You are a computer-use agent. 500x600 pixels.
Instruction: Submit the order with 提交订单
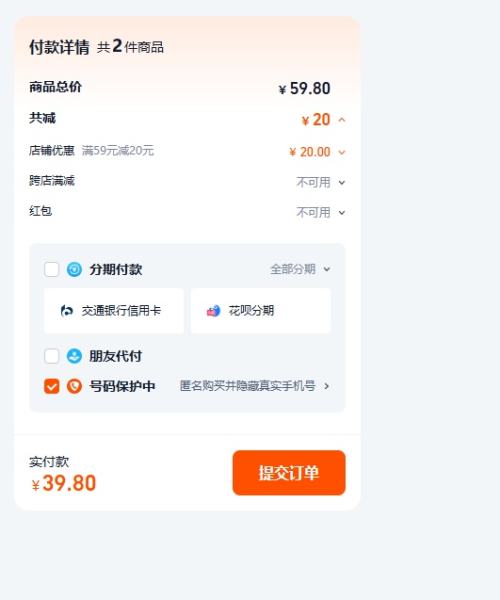coord(289,473)
